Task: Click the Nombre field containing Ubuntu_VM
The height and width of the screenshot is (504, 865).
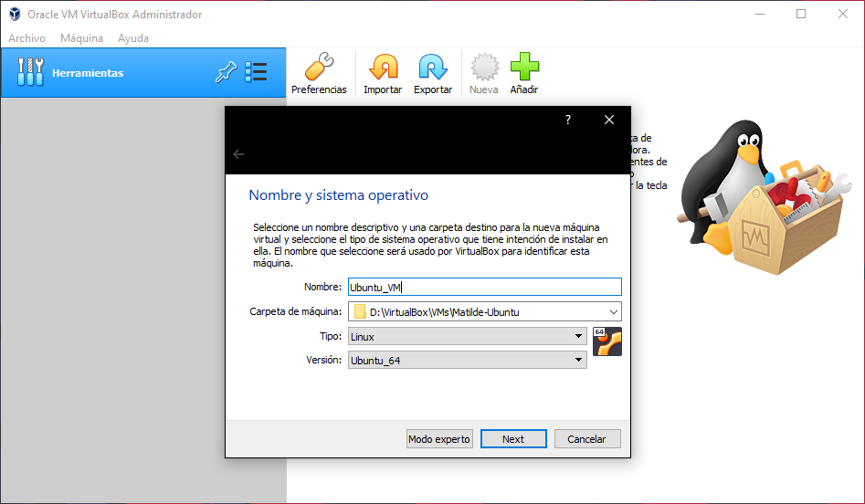Action: pos(485,288)
